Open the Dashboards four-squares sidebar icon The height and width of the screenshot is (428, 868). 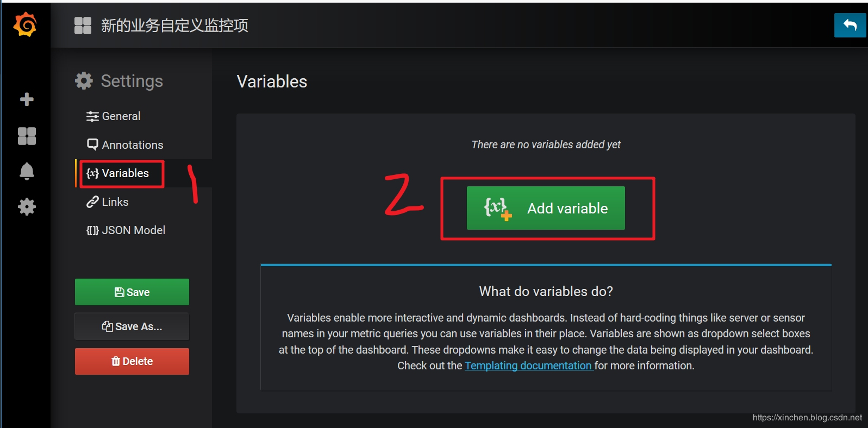27,136
